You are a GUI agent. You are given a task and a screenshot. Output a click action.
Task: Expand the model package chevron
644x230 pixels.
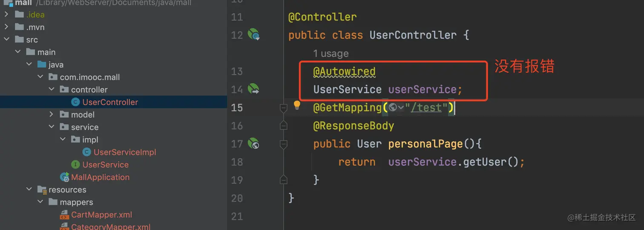[51, 114]
